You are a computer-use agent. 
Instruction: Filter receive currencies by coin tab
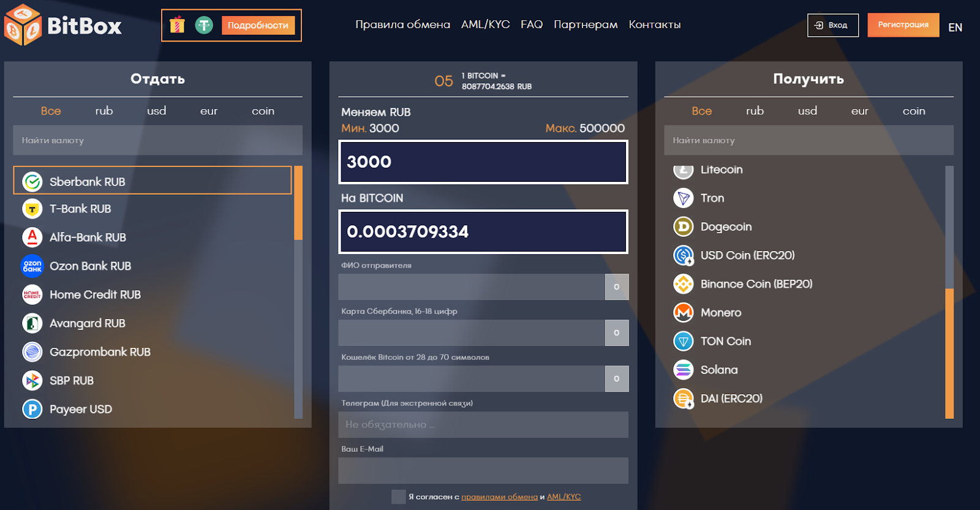pyautogui.click(x=913, y=111)
